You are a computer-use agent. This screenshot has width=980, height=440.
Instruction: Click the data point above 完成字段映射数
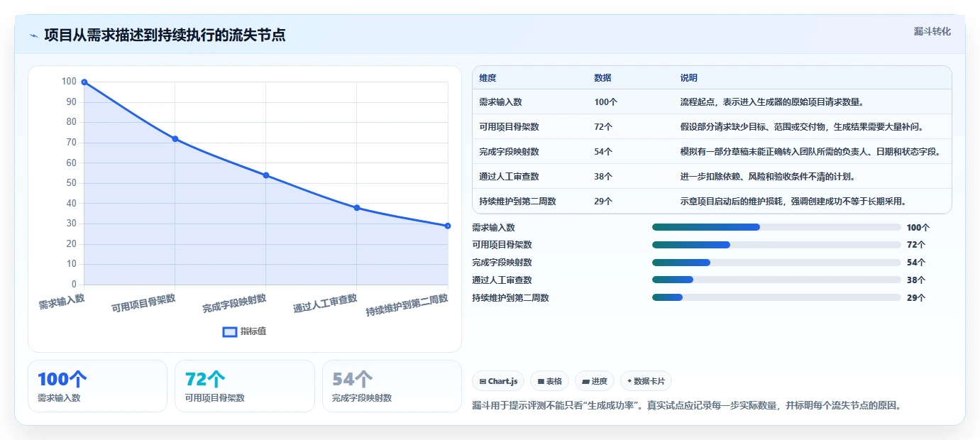[x=266, y=175]
